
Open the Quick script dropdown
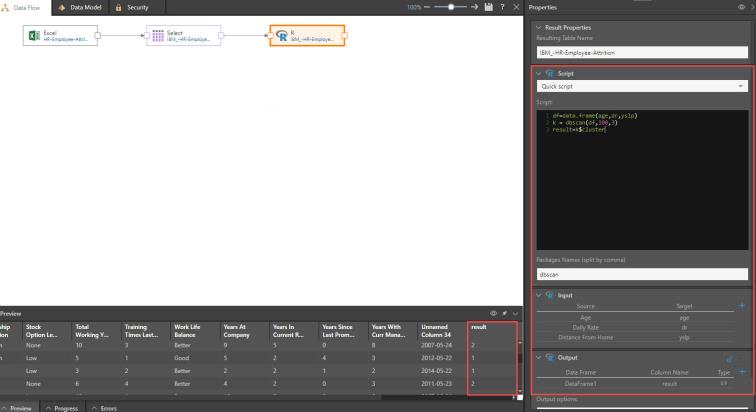pyautogui.click(x=642, y=87)
